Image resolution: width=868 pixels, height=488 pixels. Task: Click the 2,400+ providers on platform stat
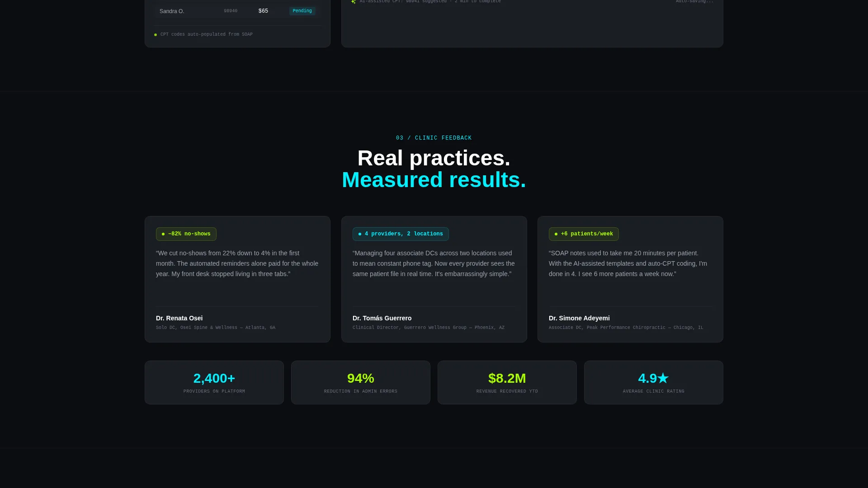tap(214, 382)
